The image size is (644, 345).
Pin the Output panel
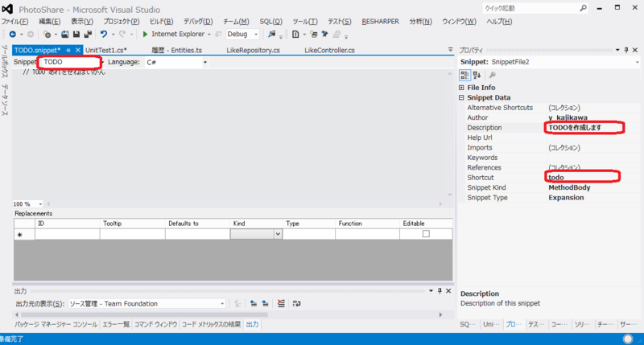(440, 291)
